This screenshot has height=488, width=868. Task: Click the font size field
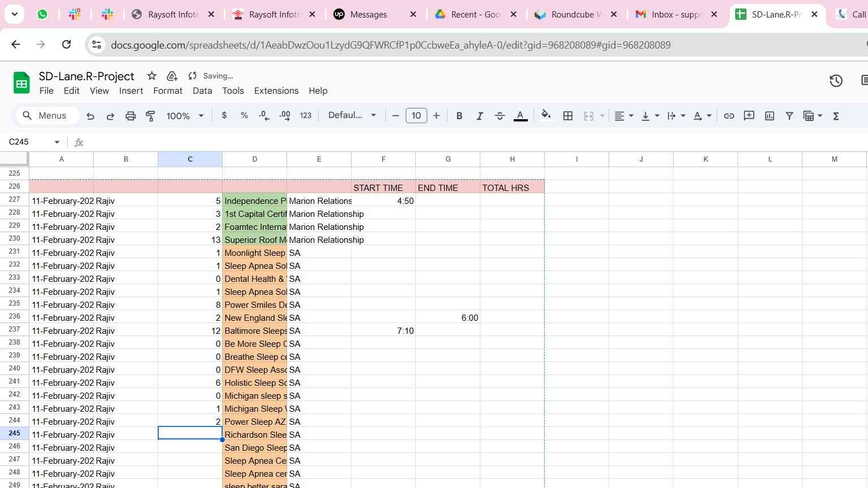(416, 116)
